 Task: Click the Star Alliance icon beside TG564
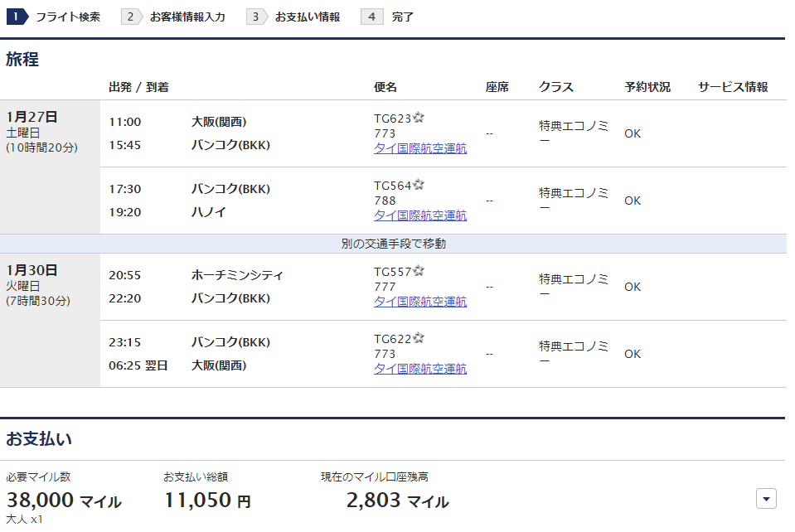[x=419, y=185]
